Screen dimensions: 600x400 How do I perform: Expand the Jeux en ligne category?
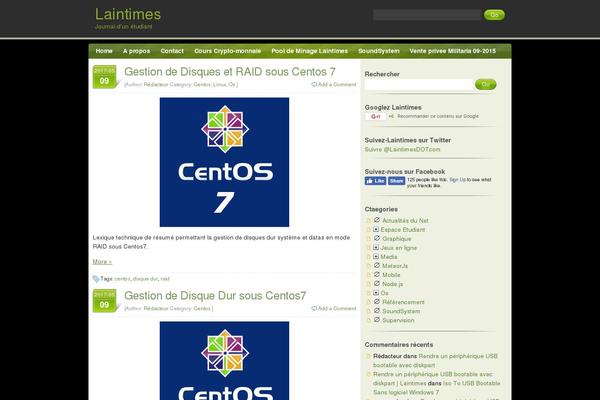click(376, 248)
